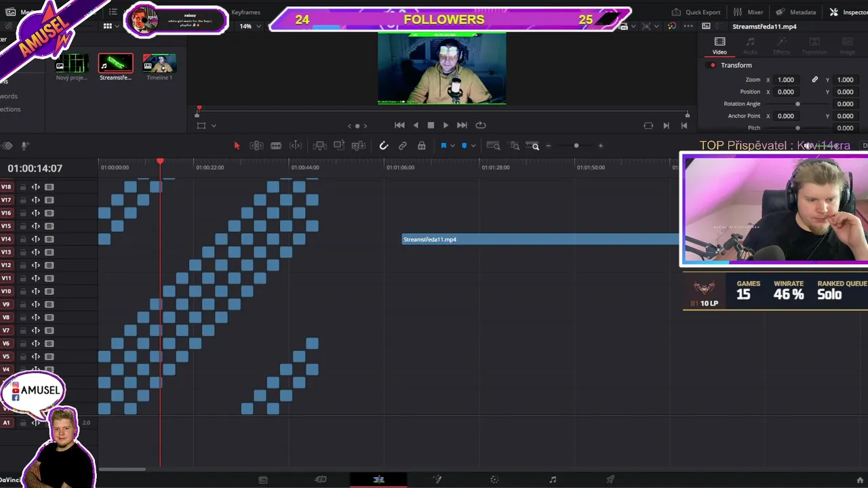Viewport: 868px width, 488px height.
Task: Toggle lock on track V14
Action: coord(22,239)
